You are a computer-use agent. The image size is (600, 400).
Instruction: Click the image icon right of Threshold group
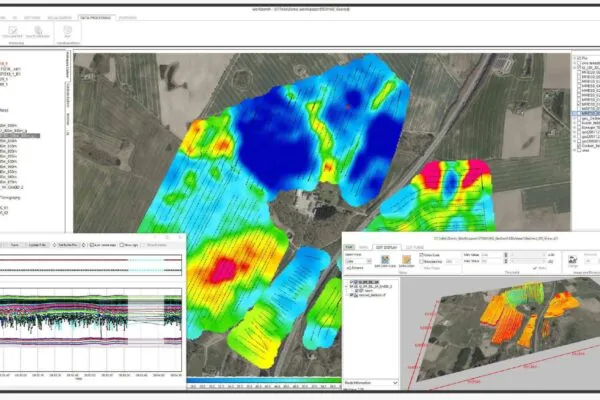click(572, 260)
